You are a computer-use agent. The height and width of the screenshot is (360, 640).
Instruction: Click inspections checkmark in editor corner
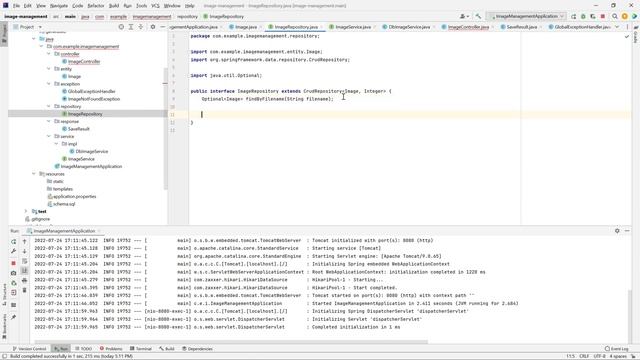tap(627, 37)
